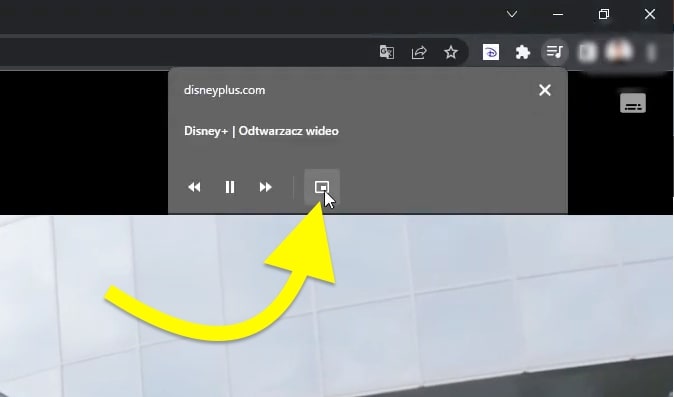
Task: Restore down the browser window
Action: 604,14
